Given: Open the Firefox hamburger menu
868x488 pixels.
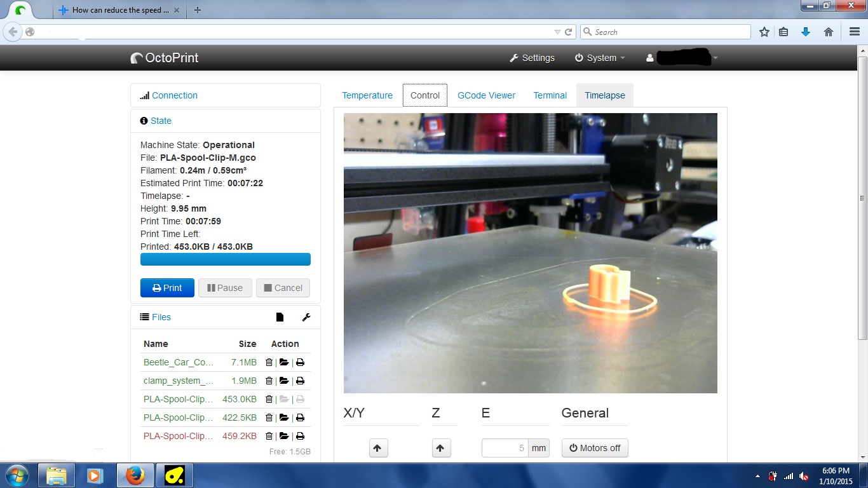Looking at the screenshot, I should (855, 32).
